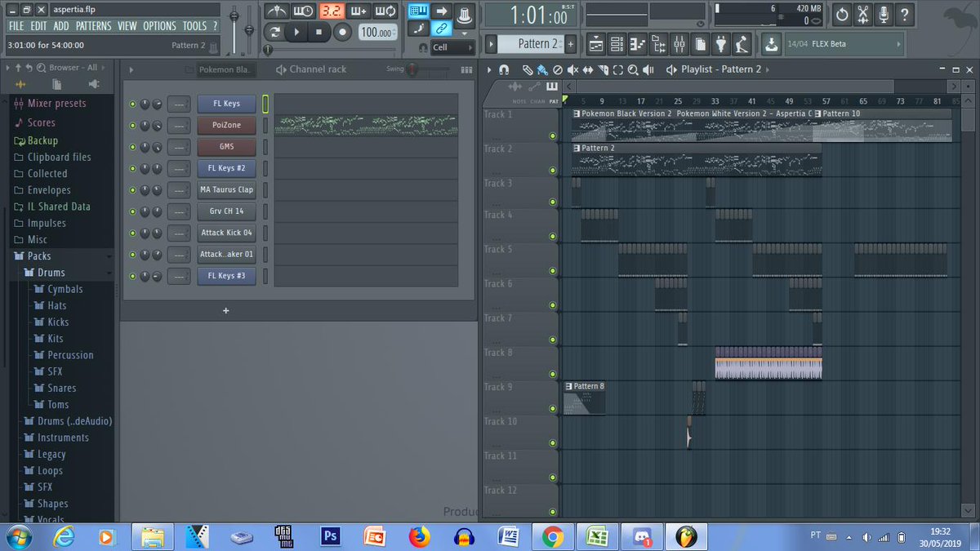This screenshot has height=551, width=980.
Task: Open the VIEW menu
Action: [x=127, y=26]
